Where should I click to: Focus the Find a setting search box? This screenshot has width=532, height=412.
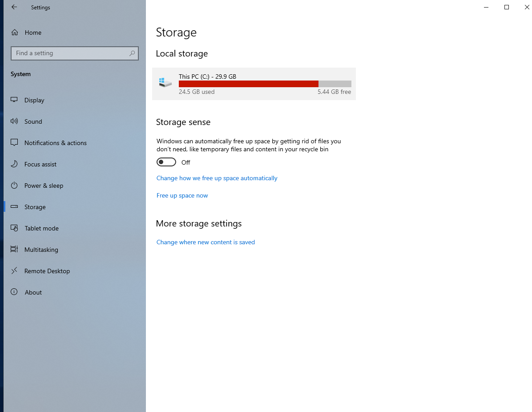[75, 53]
